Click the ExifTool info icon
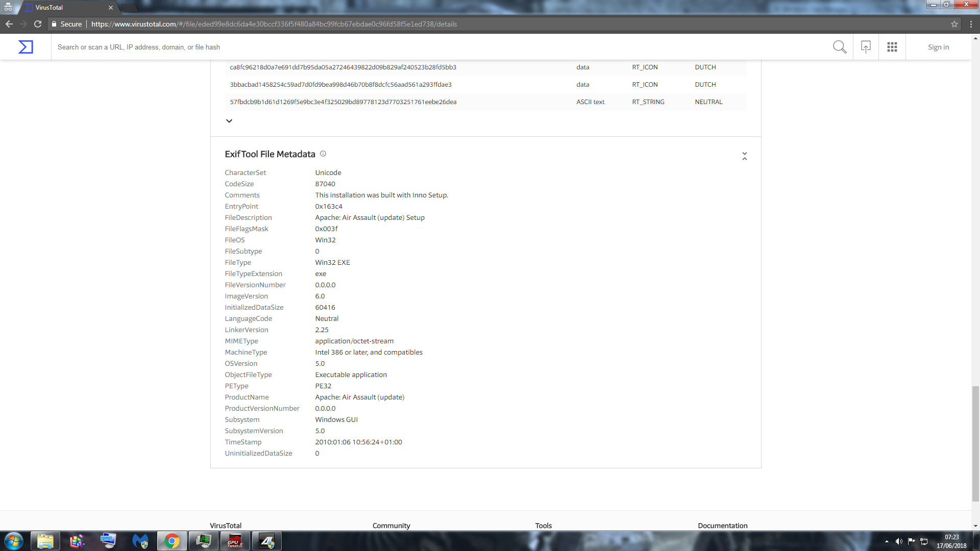The image size is (980, 551). (323, 154)
